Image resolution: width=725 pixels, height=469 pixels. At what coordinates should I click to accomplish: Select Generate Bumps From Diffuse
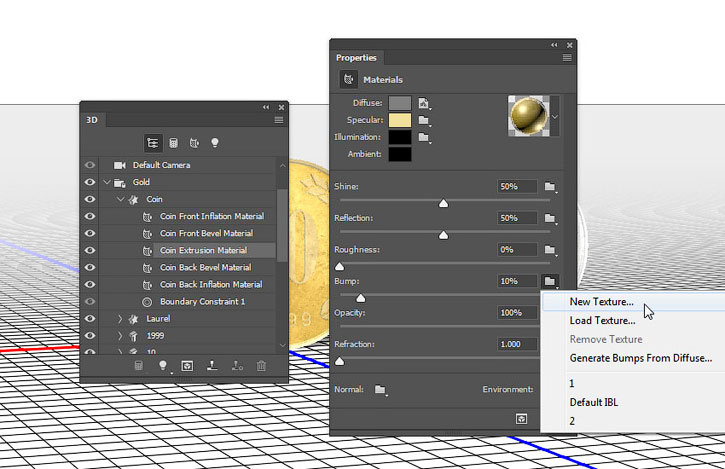click(640, 358)
